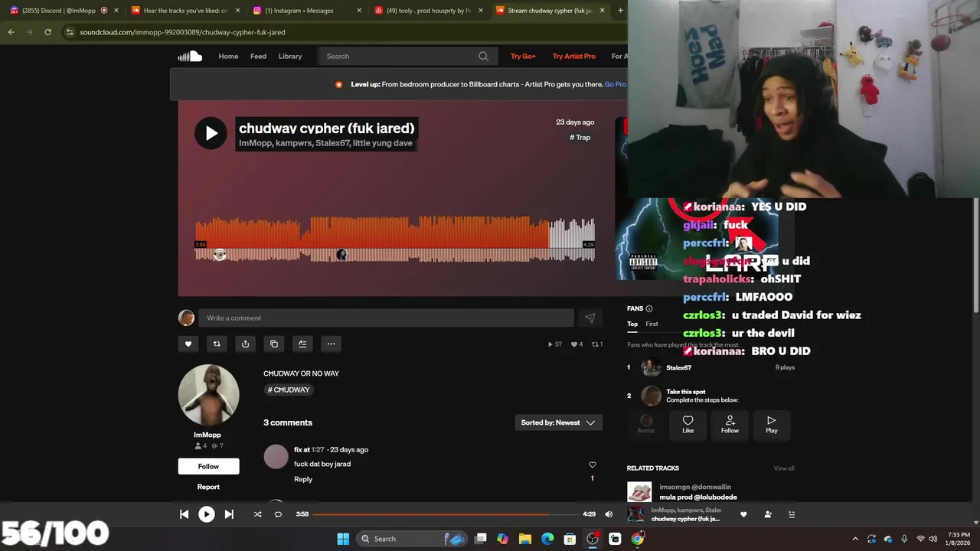Skip to previous track in player bar
The image size is (980, 551).
(184, 514)
